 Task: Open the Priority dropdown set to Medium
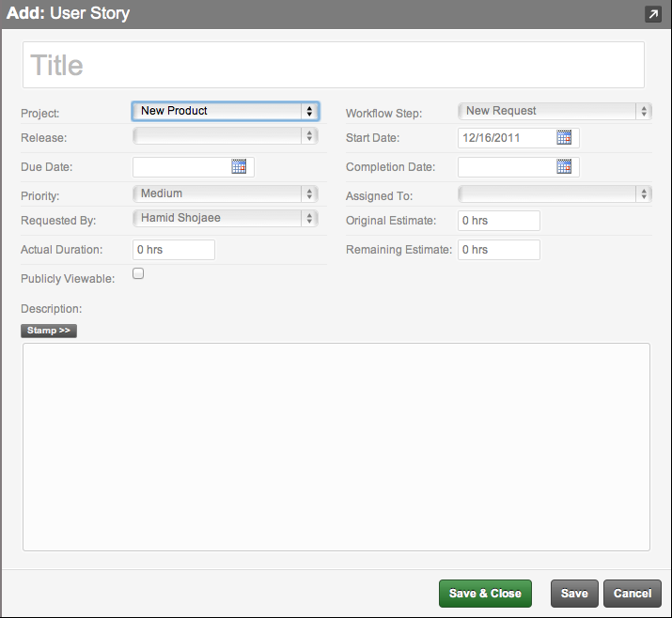[x=226, y=193]
